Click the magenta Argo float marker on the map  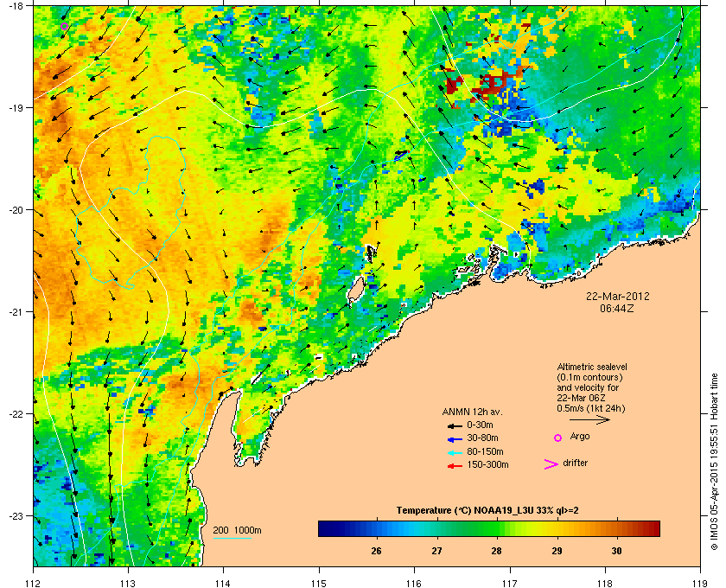click(x=64, y=27)
